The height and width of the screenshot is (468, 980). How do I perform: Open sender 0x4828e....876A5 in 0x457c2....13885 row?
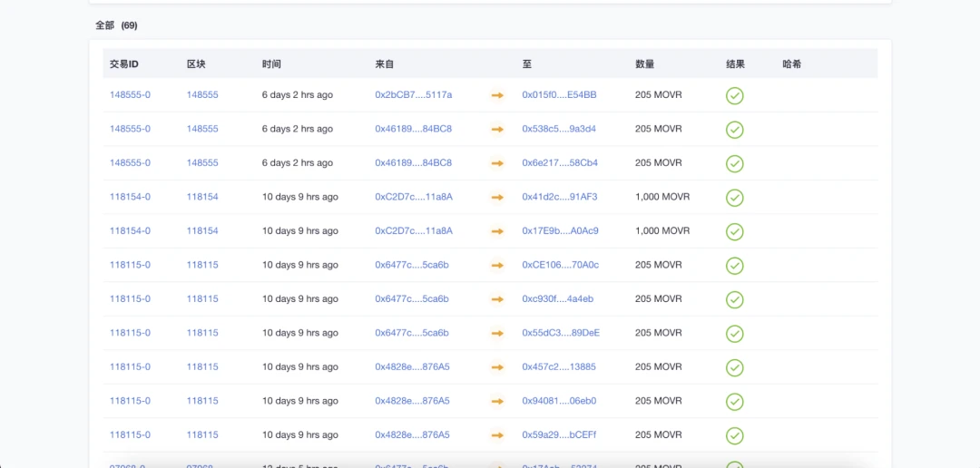pyautogui.click(x=412, y=367)
